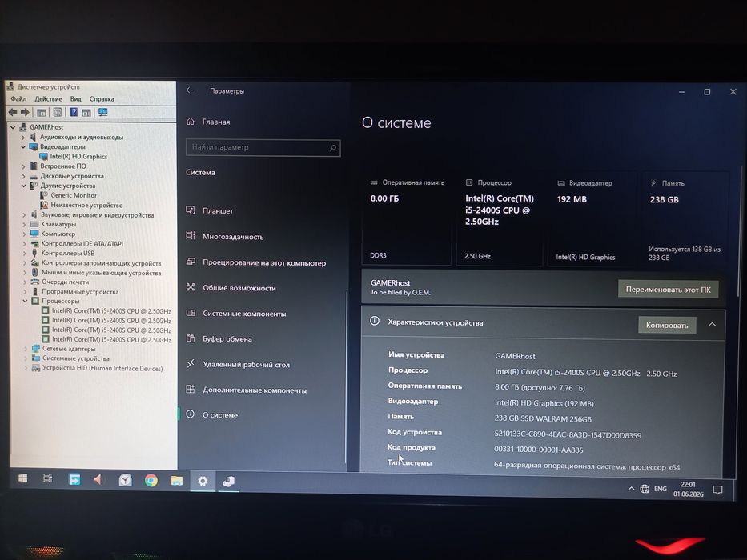Select Generic Monitor device
The image size is (747, 560).
(x=74, y=195)
